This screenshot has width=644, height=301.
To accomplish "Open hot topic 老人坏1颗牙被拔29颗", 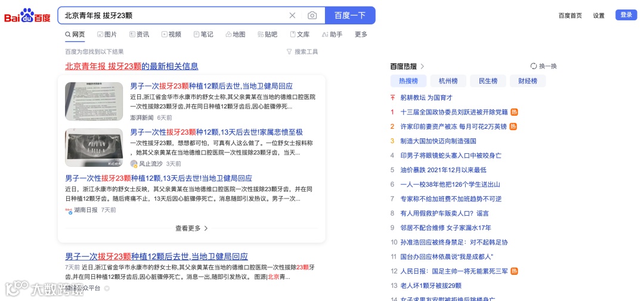I will tap(431, 286).
